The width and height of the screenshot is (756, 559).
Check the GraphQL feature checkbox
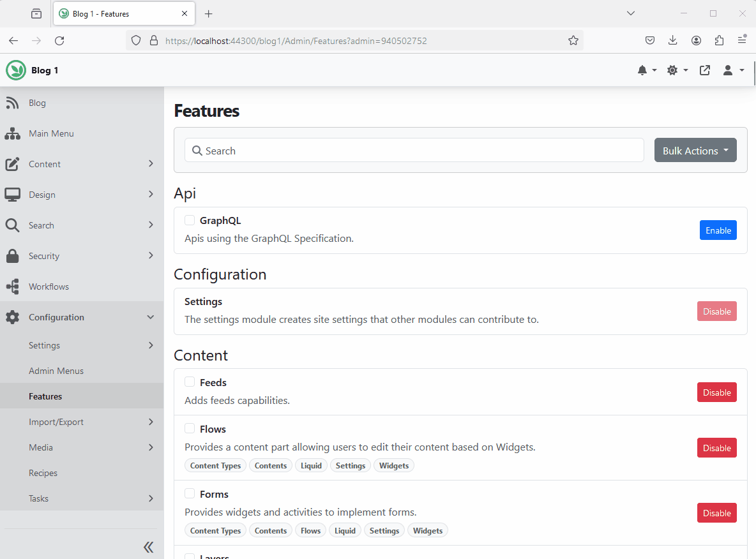pyautogui.click(x=190, y=220)
